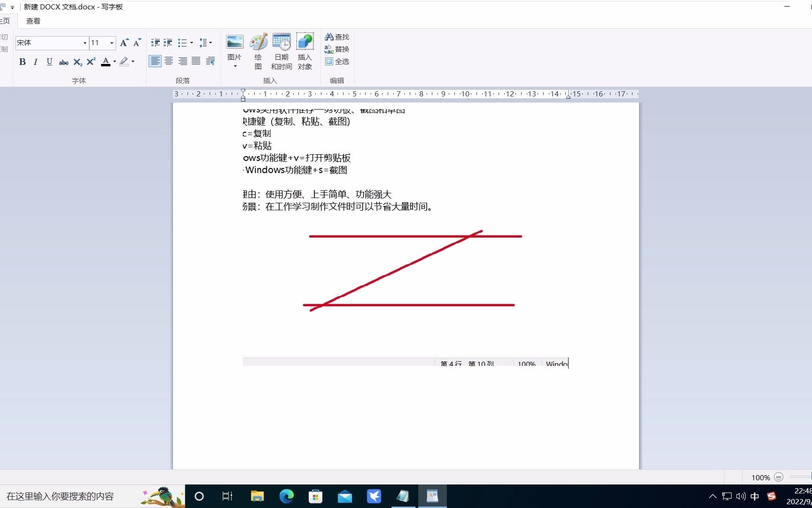This screenshot has height=508, width=812.
Task: Open the Replace (替换) tool
Action: click(x=337, y=48)
